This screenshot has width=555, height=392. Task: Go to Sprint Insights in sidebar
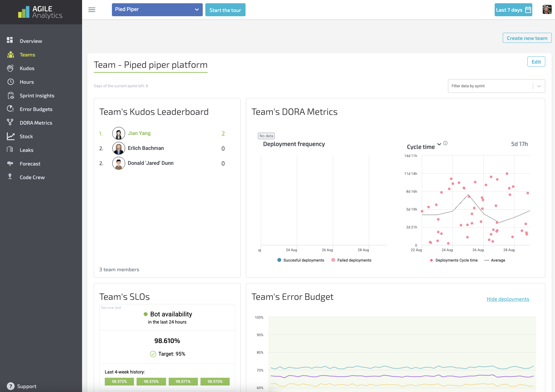(37, 95)
